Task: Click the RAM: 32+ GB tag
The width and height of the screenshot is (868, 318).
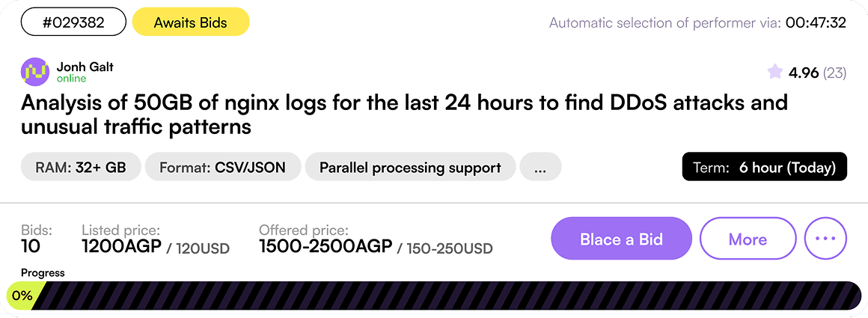Action: (81, 167)
